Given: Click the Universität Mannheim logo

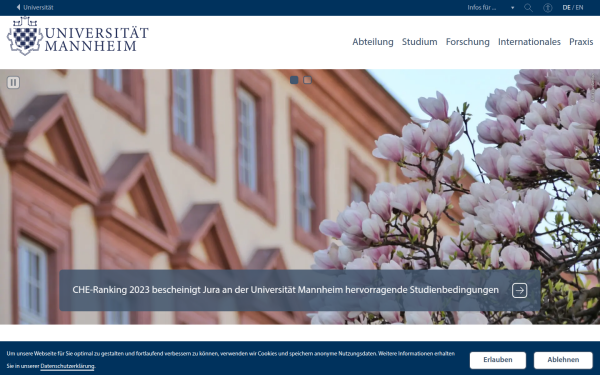Looking at the screenshot, I should 78,37.
